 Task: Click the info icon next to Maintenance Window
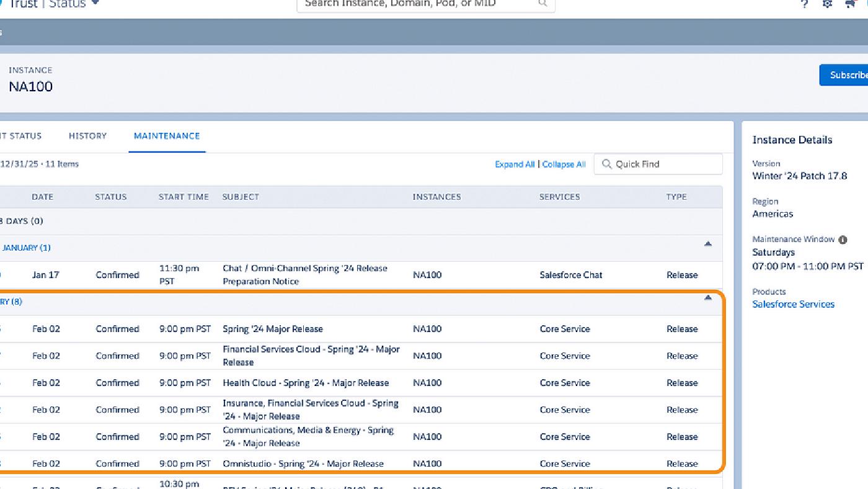(x=843, y=239)
